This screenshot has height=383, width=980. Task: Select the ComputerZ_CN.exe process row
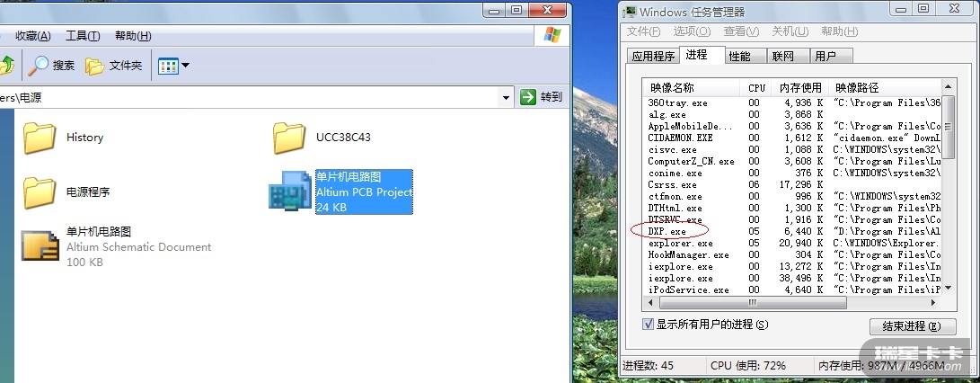[792, 162]
